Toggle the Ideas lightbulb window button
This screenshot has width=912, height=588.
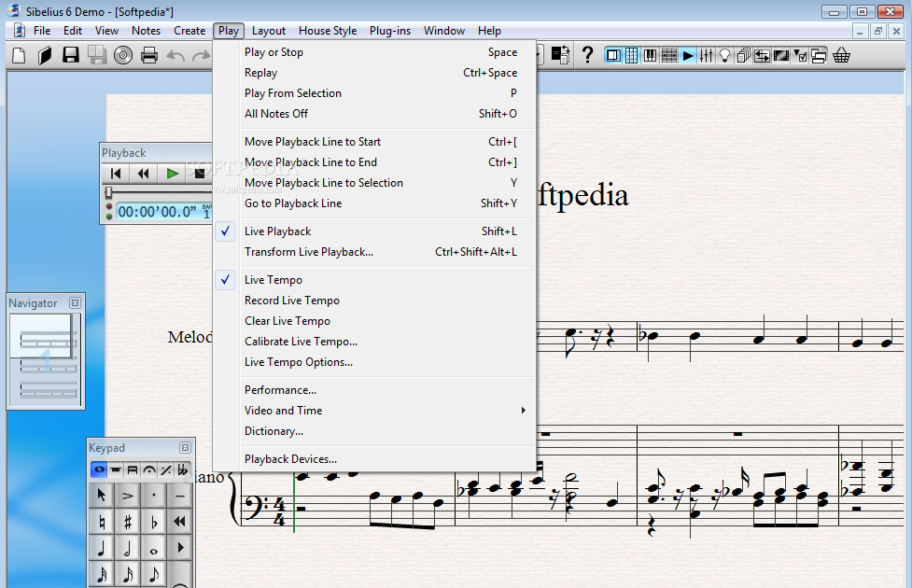pyautogui.click(x=724, y=56)
